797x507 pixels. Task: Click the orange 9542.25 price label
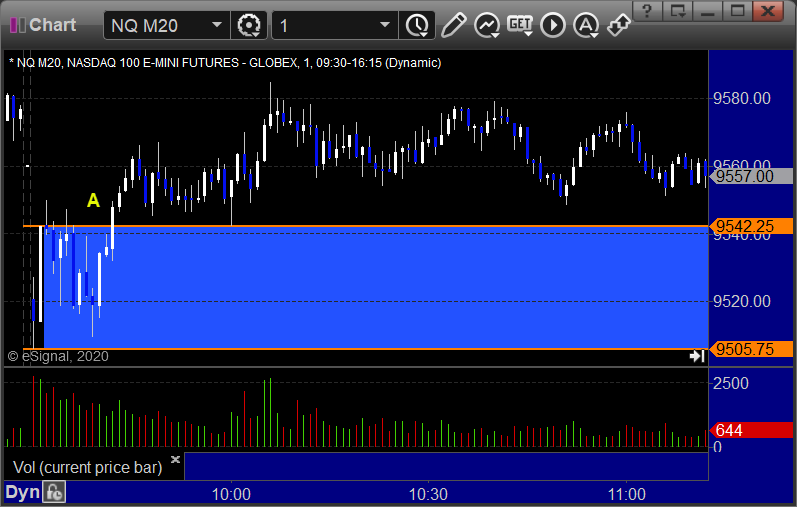(x=751, y=226)
